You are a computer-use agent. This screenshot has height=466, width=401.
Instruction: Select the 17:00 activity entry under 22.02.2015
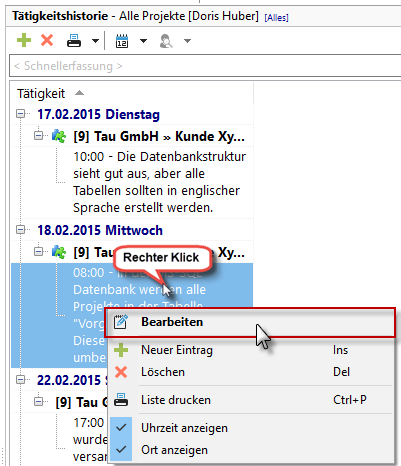coord(90,440)
